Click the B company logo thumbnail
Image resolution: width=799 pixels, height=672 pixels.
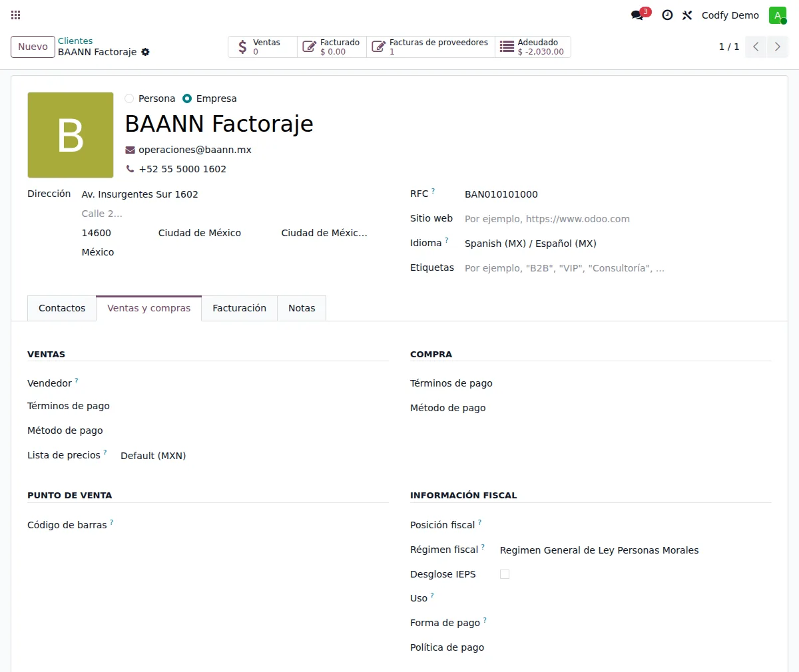click(71, 135)
